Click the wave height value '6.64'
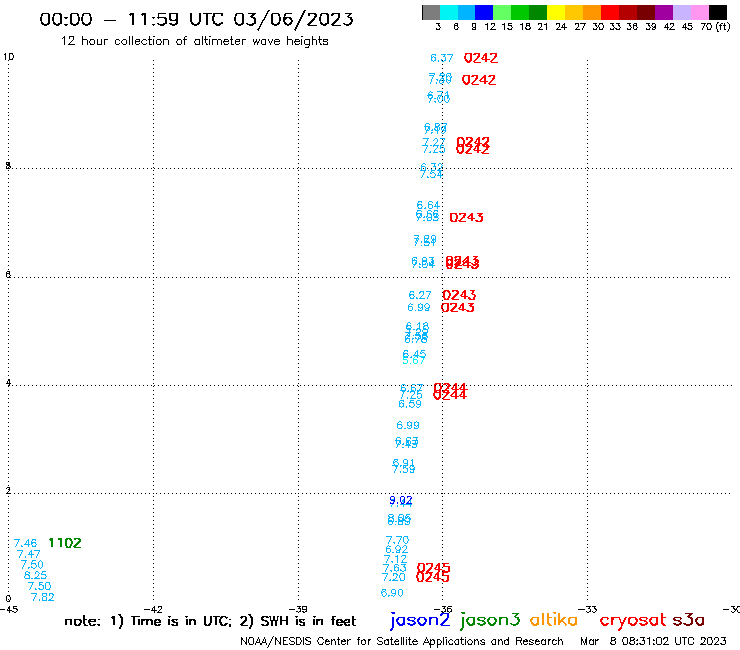740x650 pixels. pyautogui.click(x=428, y=205)
